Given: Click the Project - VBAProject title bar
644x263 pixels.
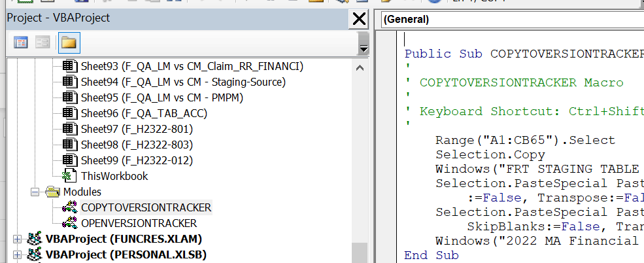Looking at the screenshot, I should [177, 18].
